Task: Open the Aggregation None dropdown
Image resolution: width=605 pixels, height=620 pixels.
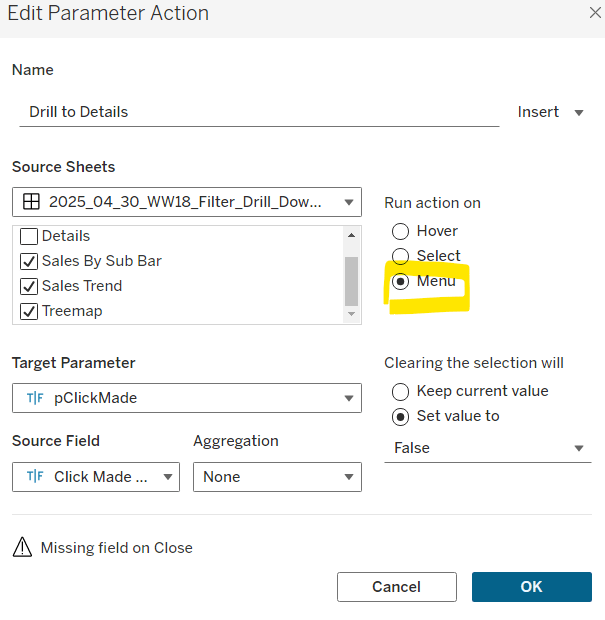Action: [348, 477]
